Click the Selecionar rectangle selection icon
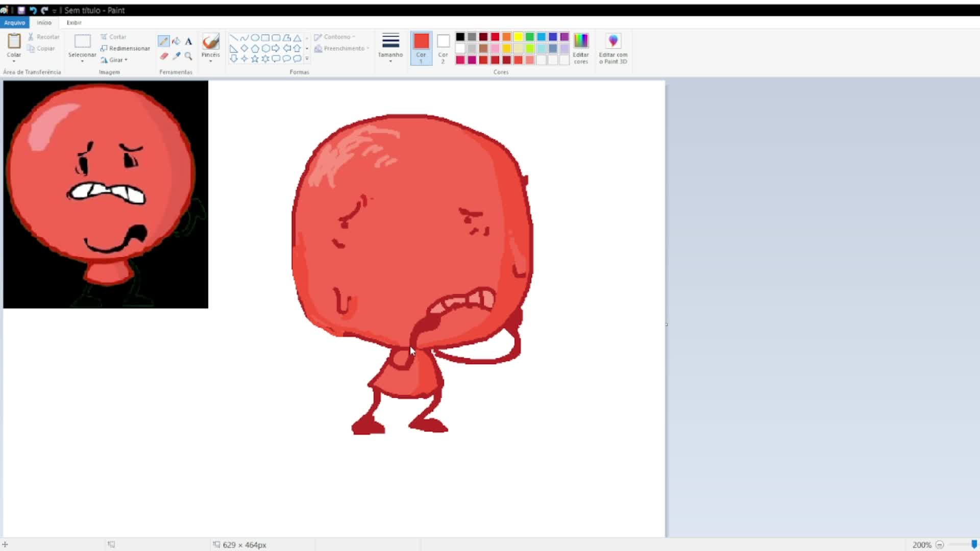Image resolution: width=980 pixels, height=551 pixels. coord(82,41)
